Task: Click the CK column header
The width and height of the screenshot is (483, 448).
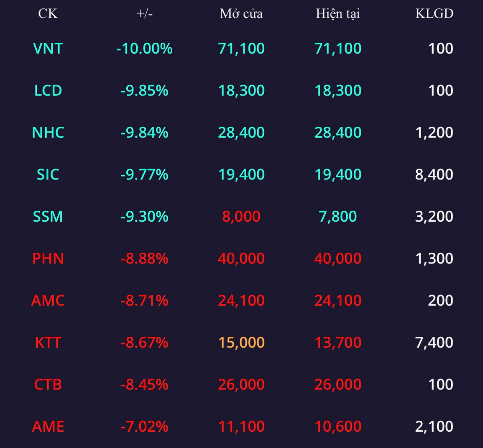Action: 48,13
